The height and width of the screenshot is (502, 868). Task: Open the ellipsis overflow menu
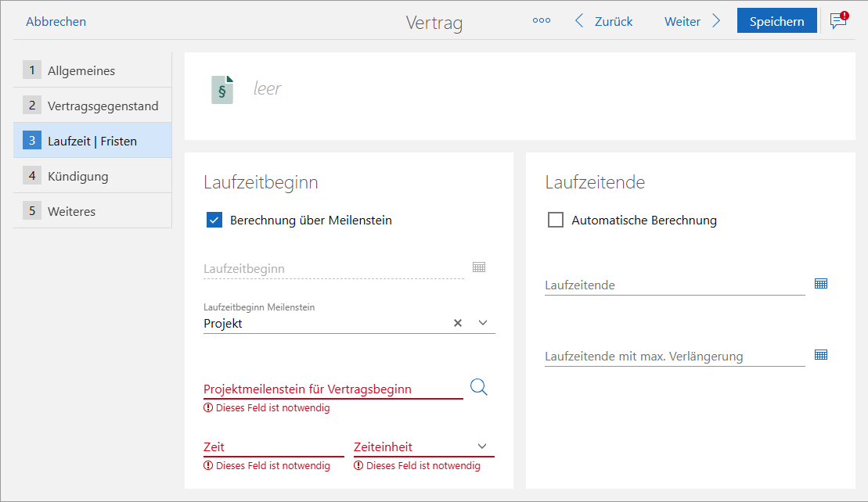click(541, 20)
